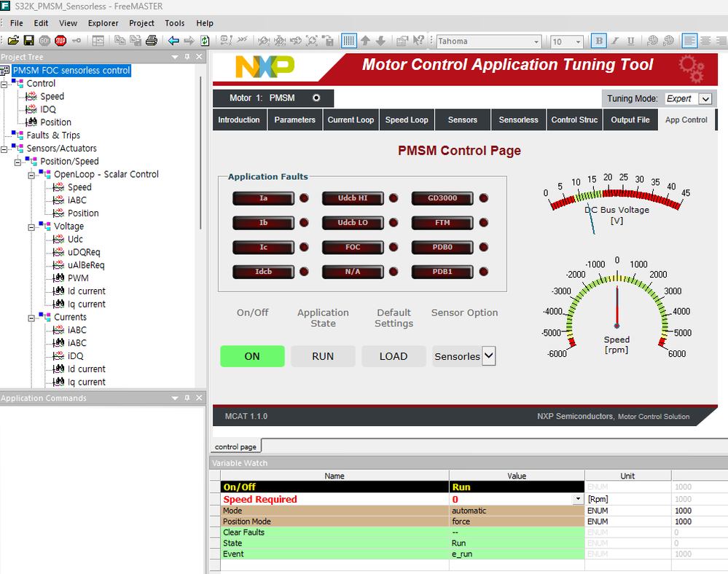Set center text alignment
The image size is (728, 574).
pyautogui.click(x=705, y=41)
